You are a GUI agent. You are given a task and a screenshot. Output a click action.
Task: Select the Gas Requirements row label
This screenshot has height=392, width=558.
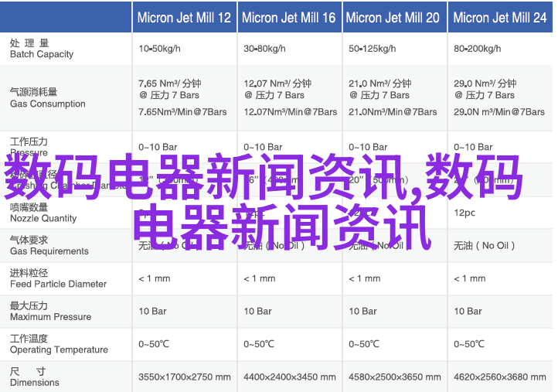click(49, 246)
